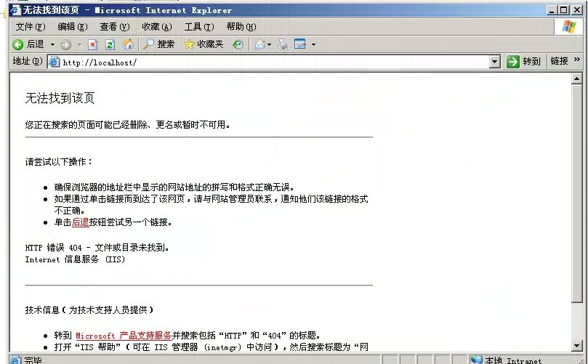Click the Edit page icon
The height and width of the screenshot is (364, 588).
pos(300,44)
